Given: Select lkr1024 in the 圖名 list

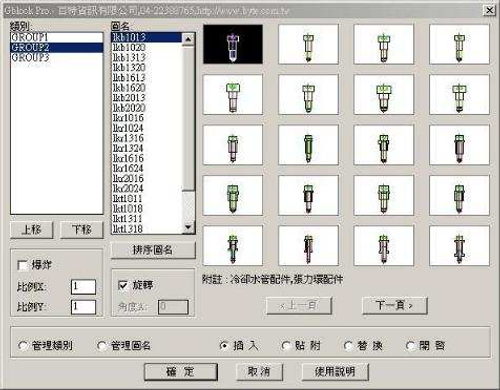Looking at the screenshot, I should coord(147,128).
